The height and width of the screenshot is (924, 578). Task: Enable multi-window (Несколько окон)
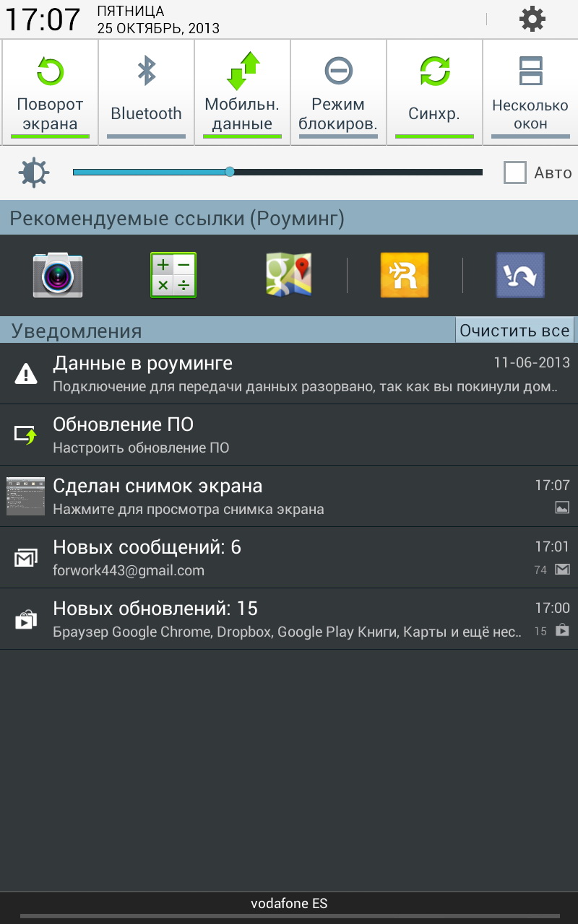(x=530, y=92)
